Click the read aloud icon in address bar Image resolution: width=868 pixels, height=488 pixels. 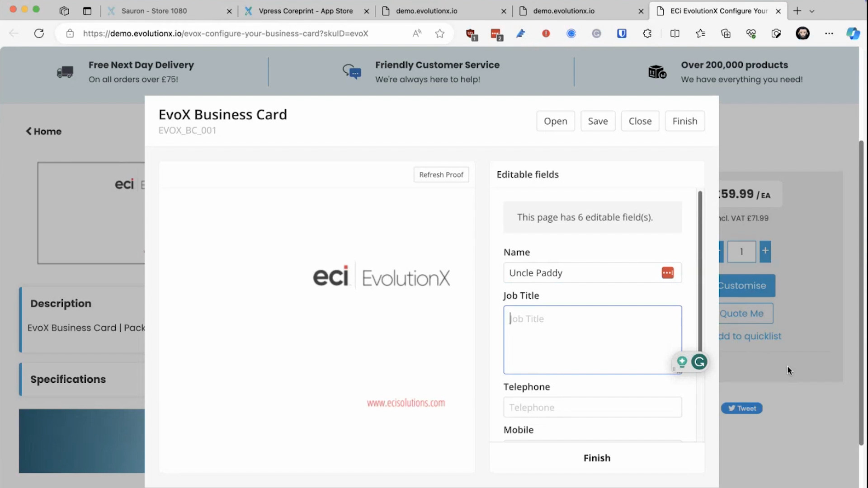coord(417,33)
